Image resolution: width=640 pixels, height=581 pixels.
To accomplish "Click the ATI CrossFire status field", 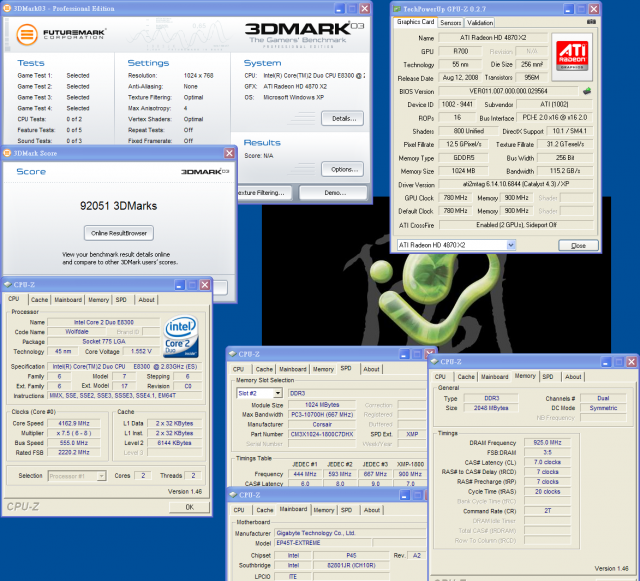I will 516,225.
